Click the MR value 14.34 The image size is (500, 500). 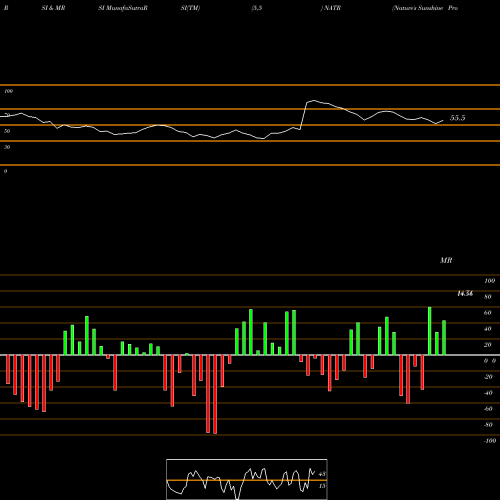coord(465,294)
